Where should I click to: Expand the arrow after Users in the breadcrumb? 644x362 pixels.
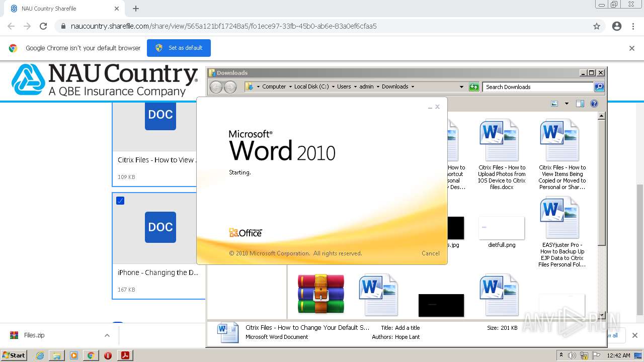(x=355, y=86)
